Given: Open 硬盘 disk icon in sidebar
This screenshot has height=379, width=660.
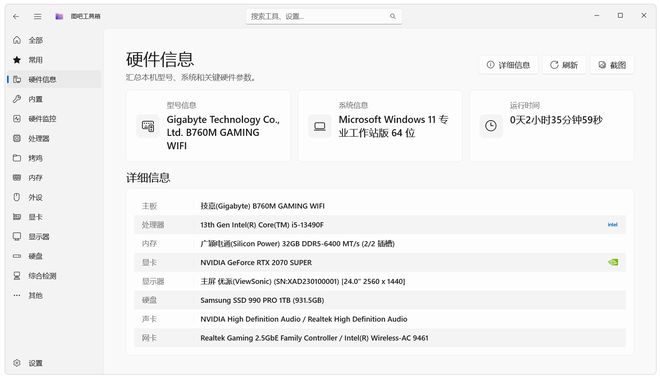Looking at the screenshot, I should point(17,256).
